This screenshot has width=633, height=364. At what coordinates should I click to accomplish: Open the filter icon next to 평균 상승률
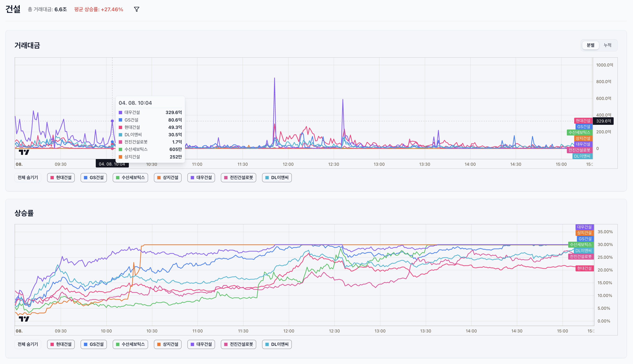[x=136, y=9]
